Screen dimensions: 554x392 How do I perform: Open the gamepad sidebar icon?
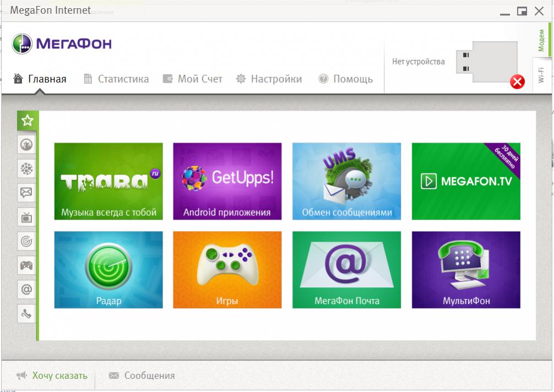26,265
